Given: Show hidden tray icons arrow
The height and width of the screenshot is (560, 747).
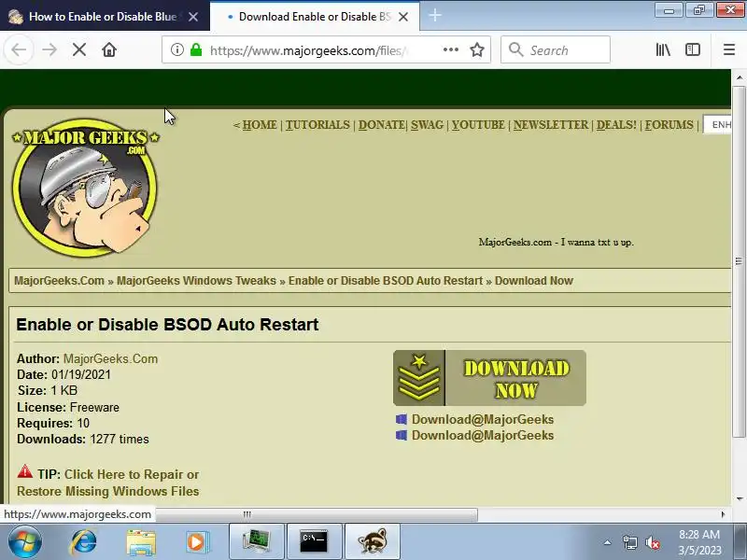Looking at the screenshot, I should 607,542.
